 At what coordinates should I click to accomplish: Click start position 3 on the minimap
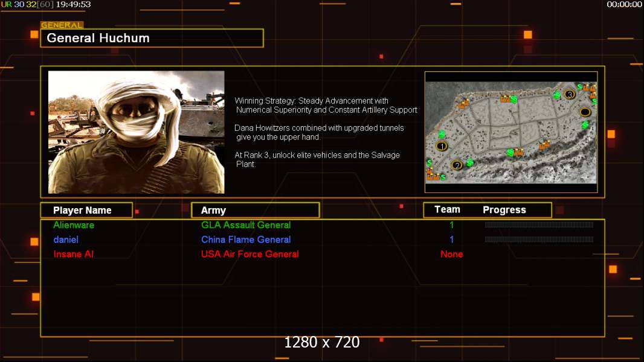[x=569, y=94]
